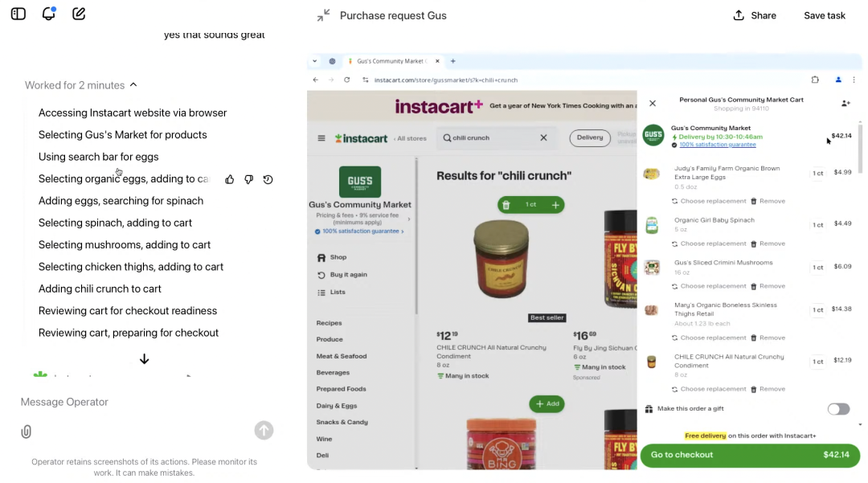Image resolution: width=868 pixels, height=483 pixels.
Task: Switch to the Delivery option pill
Action: pos(589,137)
